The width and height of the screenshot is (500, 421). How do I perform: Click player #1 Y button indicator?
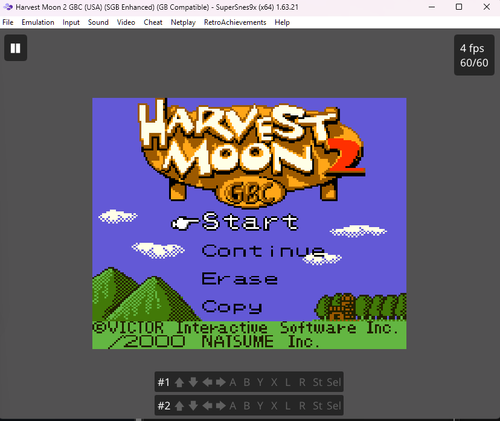pyautogui.click(x=260, y=382)
